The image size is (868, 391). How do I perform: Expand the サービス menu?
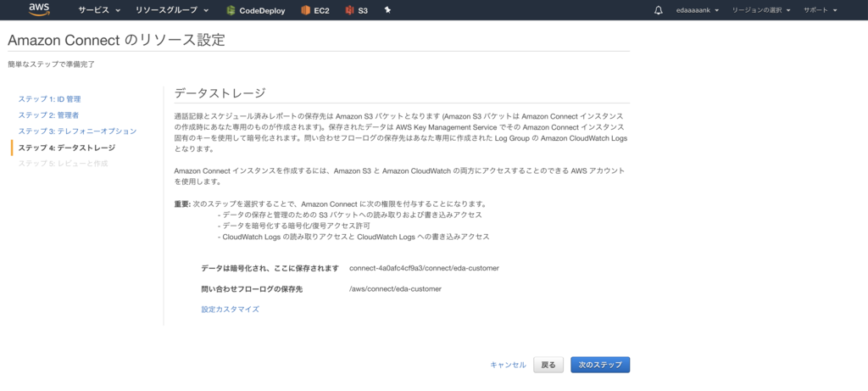click(99, 10)
